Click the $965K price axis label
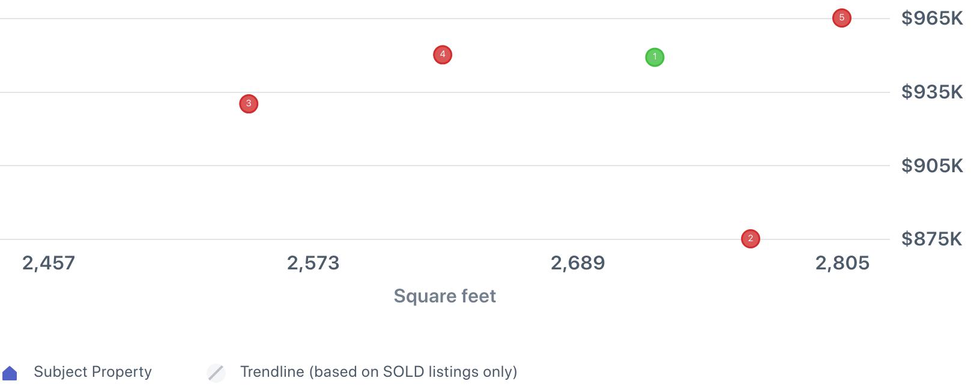Viewport: 980px width, 390px height. coord(931,19)
